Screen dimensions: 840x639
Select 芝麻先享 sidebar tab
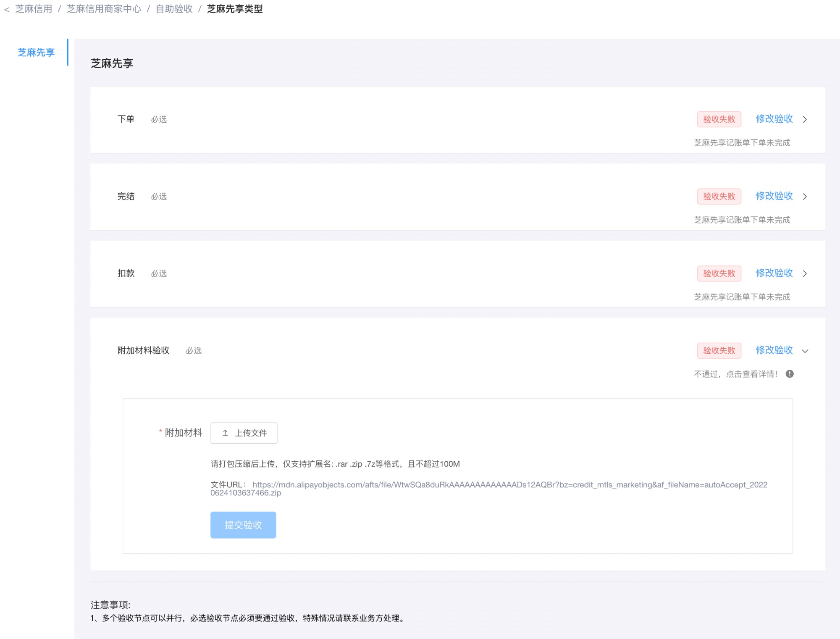point(36,53)
